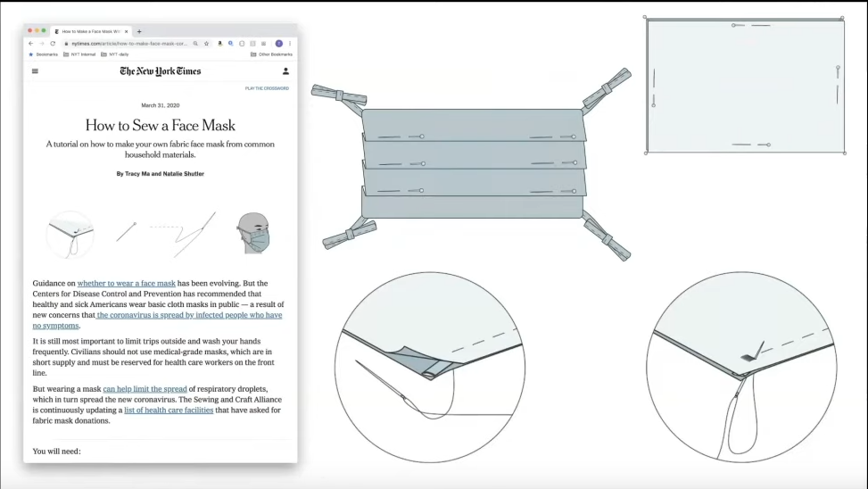The image size is (868, 489).
Task: Close the How to Make a Face Mask tab
Action: click(x=126, y=31)
